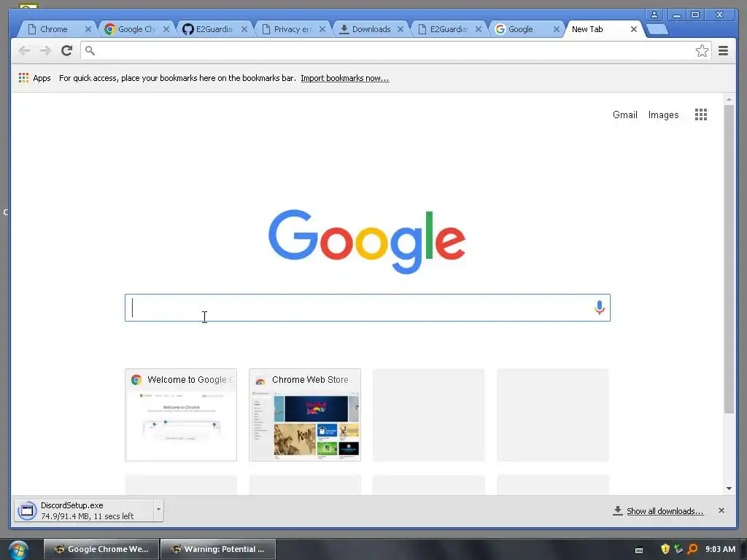Image resolution: width=747 pixels, height=560 pixels.
Task: Click Import bookmarks now link
Action: (345, 78)
